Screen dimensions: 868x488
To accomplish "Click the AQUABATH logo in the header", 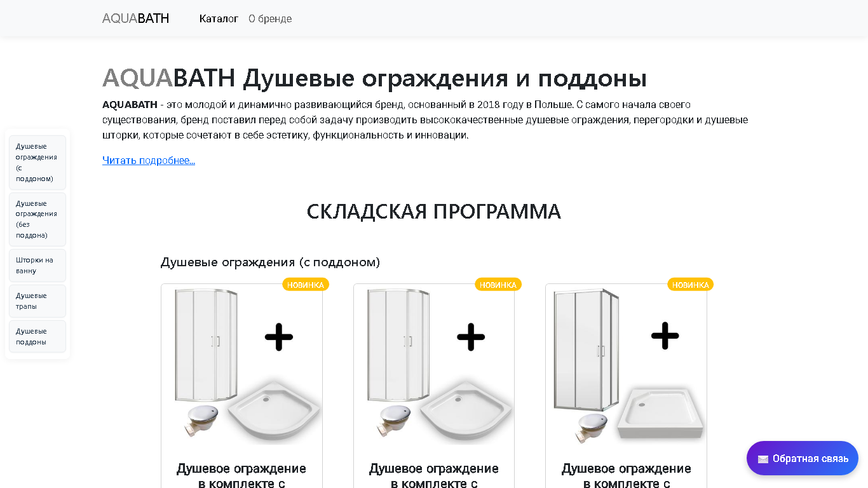I will coord(135,18).
